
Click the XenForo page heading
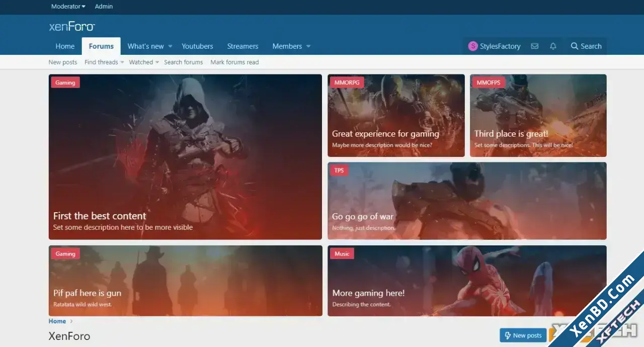pos(69,336)
